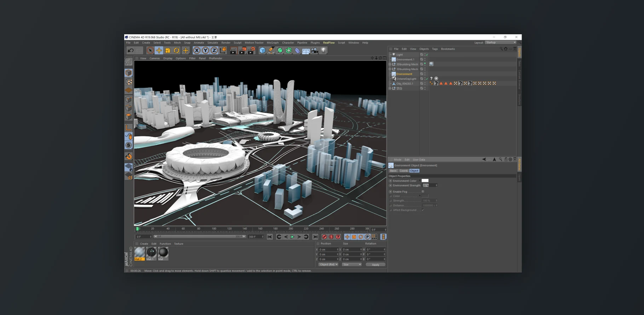Add a Light object from the toolbar
644x315 pixels.
(x=323, y=51)
